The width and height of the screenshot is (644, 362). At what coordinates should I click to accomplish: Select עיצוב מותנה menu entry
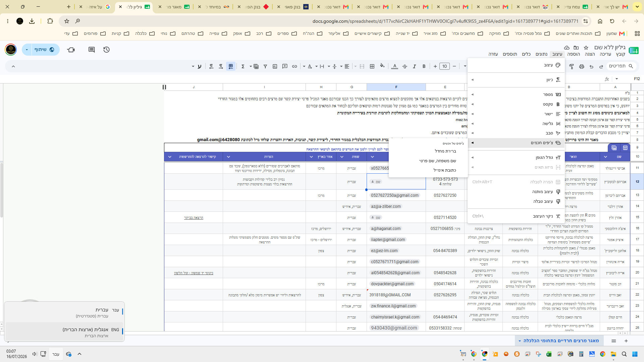pyautogui.click(x=516, y=192)
